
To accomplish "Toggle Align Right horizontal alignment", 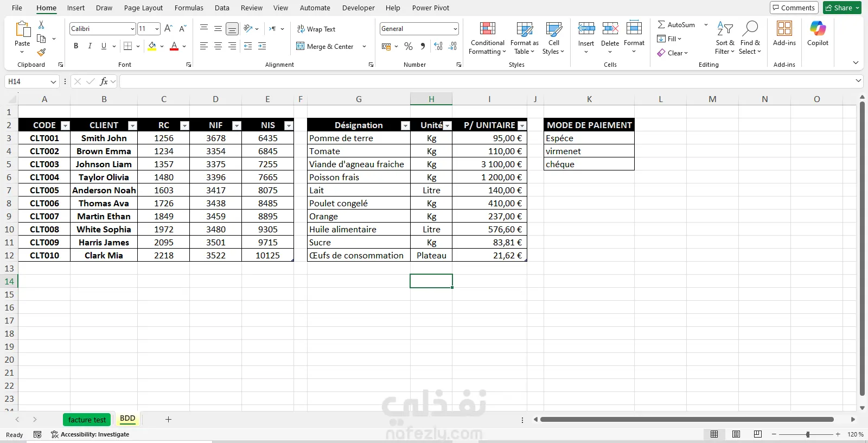I will [232, 46].
